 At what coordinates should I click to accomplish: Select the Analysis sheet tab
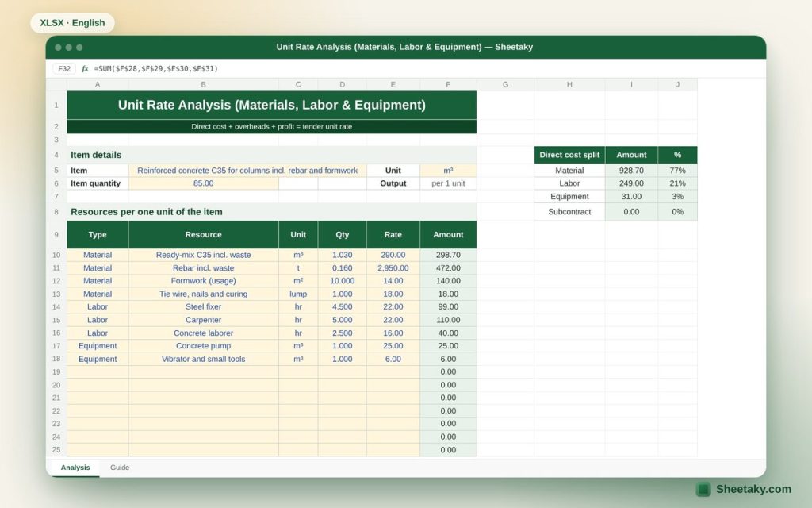[x=75, y=468]
